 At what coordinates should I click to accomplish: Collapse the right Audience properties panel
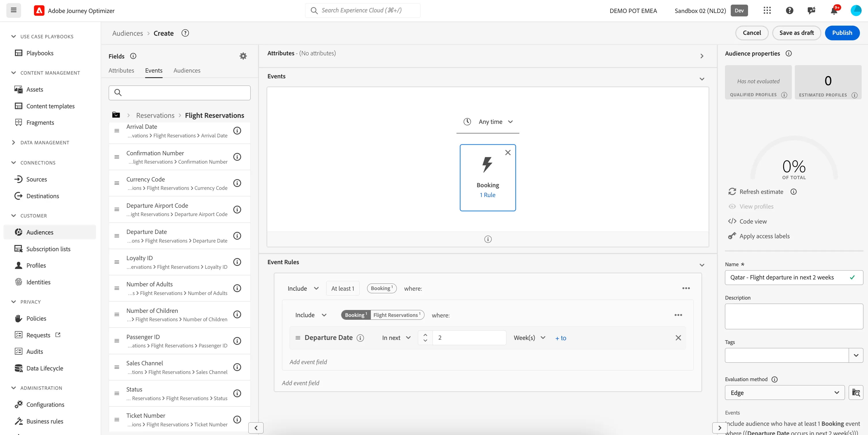click(x=720, y=428)
